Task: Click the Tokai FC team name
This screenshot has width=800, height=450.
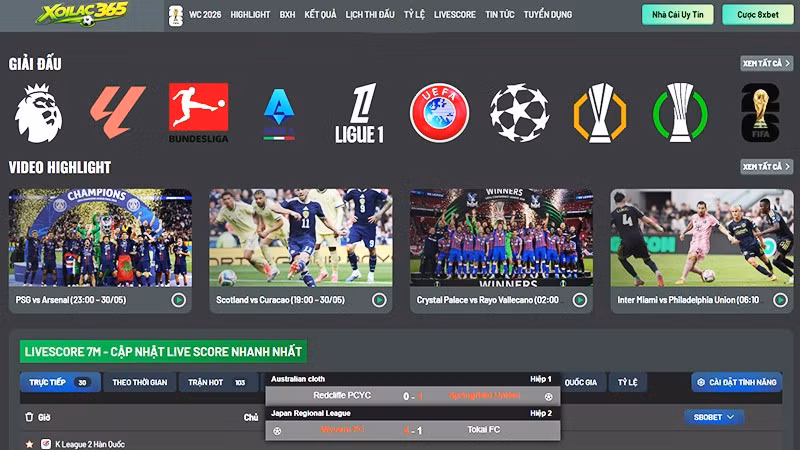Action: point(483,430)
